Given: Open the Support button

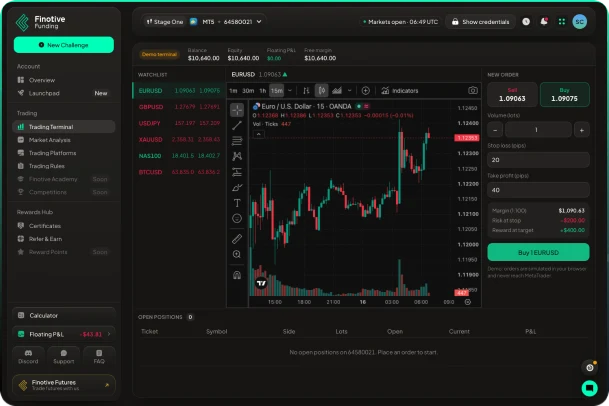Looking at the screenshot, I should coord(64,356).
